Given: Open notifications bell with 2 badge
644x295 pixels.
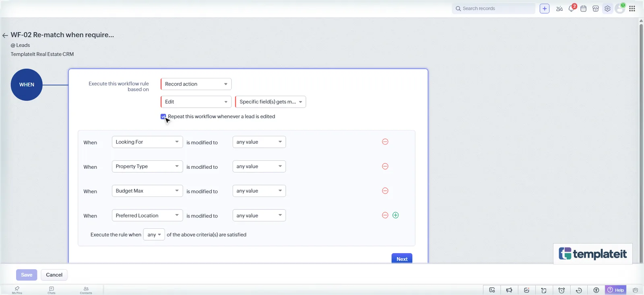Looking at the screenshot, I should [572, 8].
